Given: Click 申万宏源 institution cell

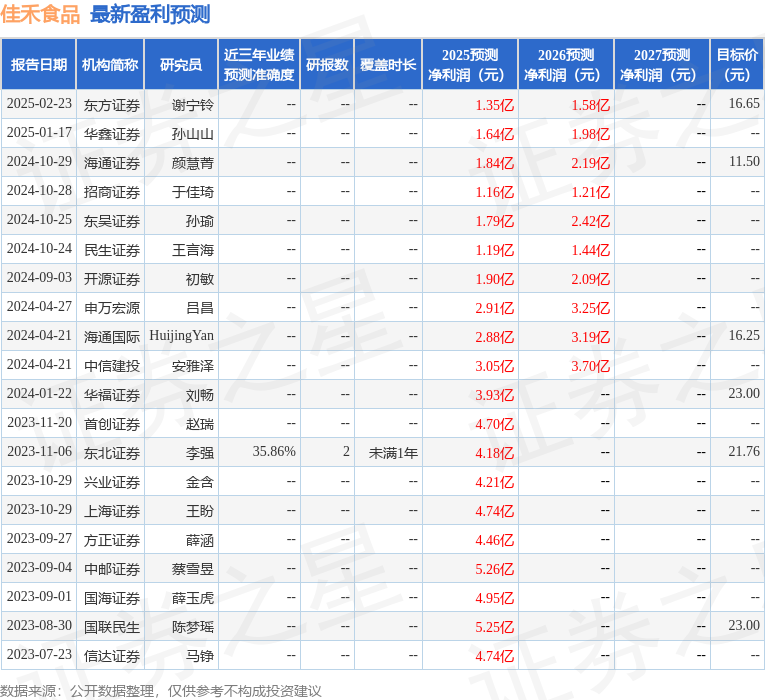Looking at the screenshot, I should [112, 308].
